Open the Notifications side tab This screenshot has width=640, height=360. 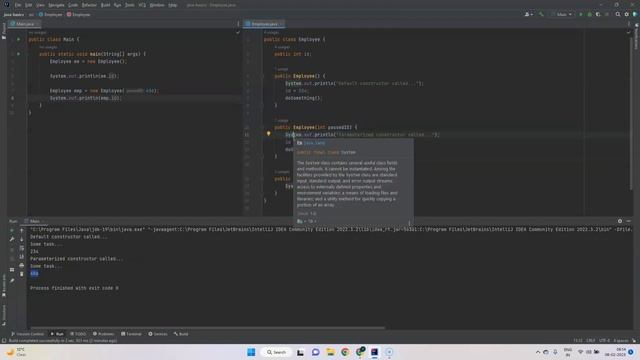point(636,36)
